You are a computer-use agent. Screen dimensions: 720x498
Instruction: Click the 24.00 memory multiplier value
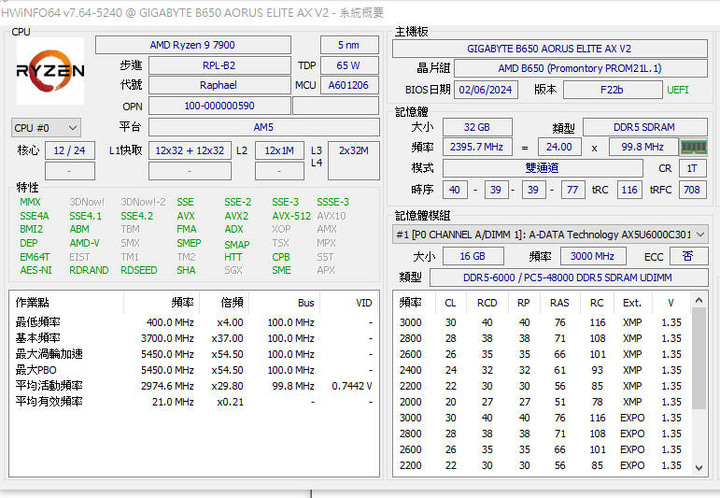(x=559, y=147)
